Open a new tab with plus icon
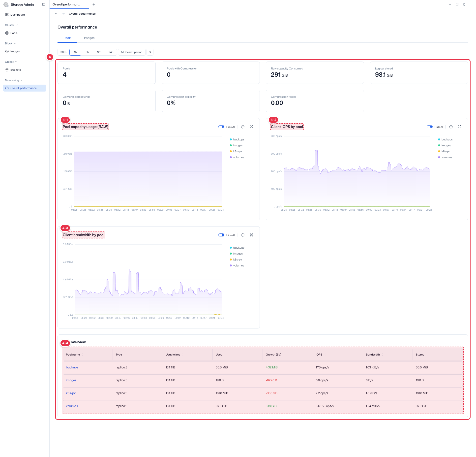 pyautogui.click(x=94, y=4)
